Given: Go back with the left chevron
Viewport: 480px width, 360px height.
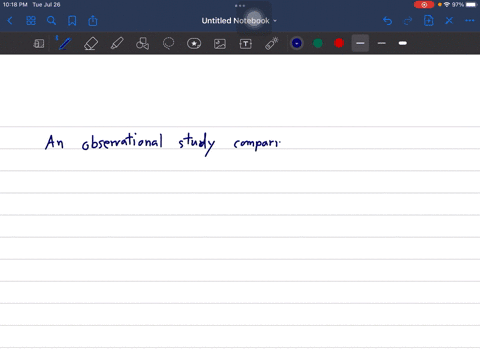Looking at the screenshot, I should click(10, 21).
